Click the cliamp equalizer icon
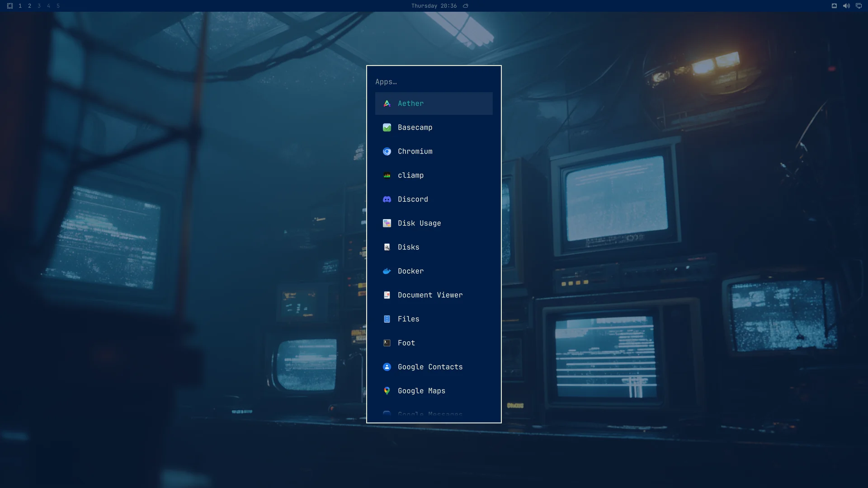Screen dimensions: 868x488 387,175
